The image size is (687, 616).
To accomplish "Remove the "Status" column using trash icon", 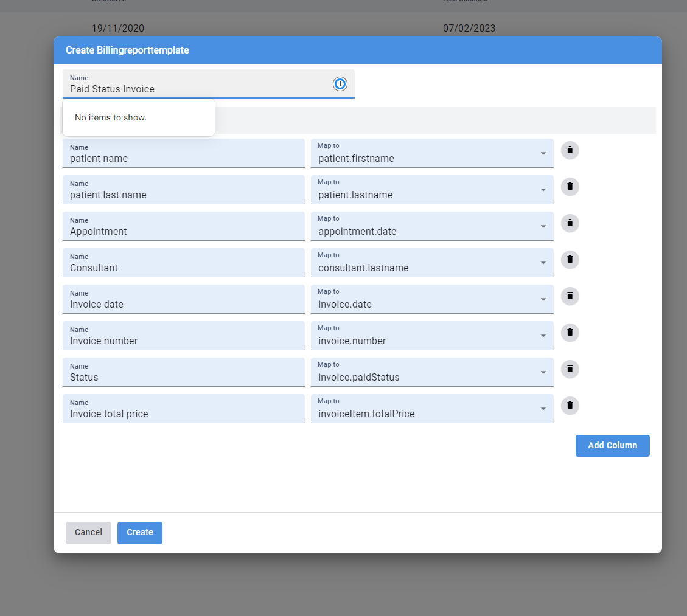I will 570,369.
